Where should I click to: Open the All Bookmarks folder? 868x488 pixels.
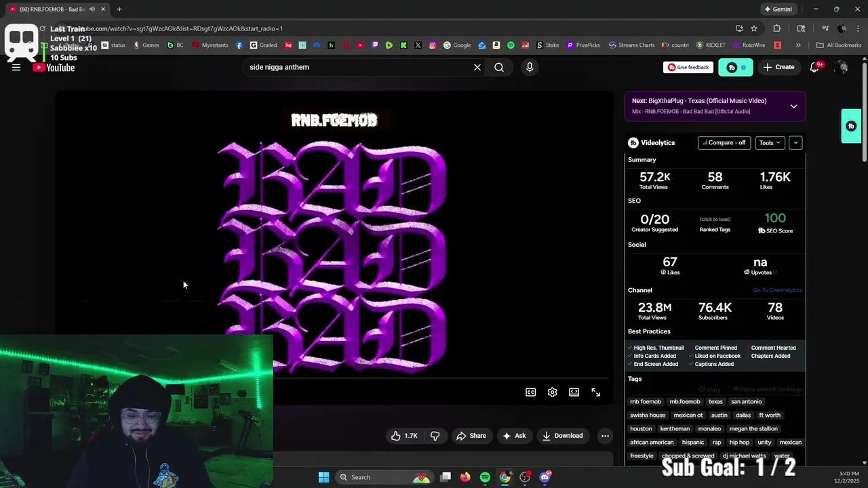(x=839, y=45)
